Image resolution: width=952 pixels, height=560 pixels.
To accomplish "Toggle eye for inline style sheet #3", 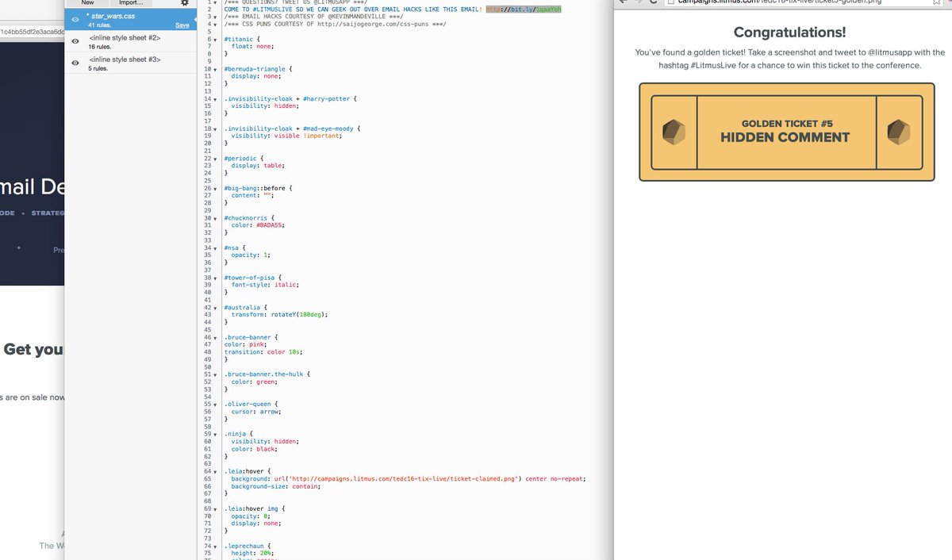I will pyautogui.click(x=75, y=63).
